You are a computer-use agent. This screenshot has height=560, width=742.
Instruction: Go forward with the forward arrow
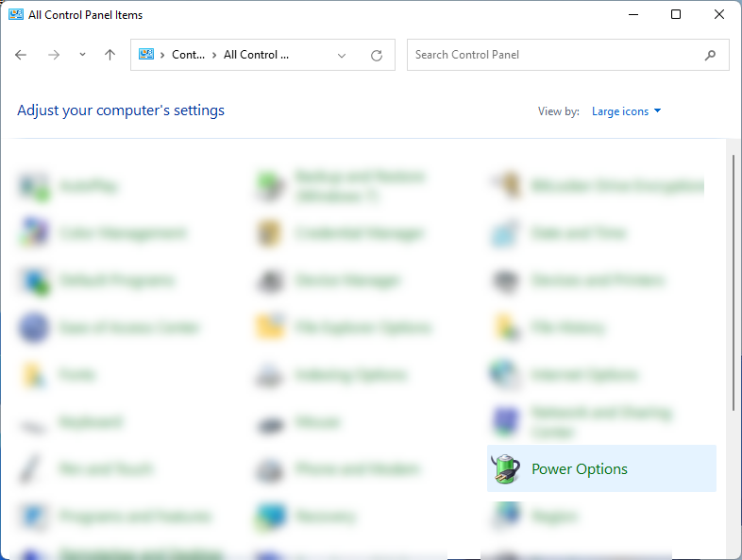pos(54,55)
